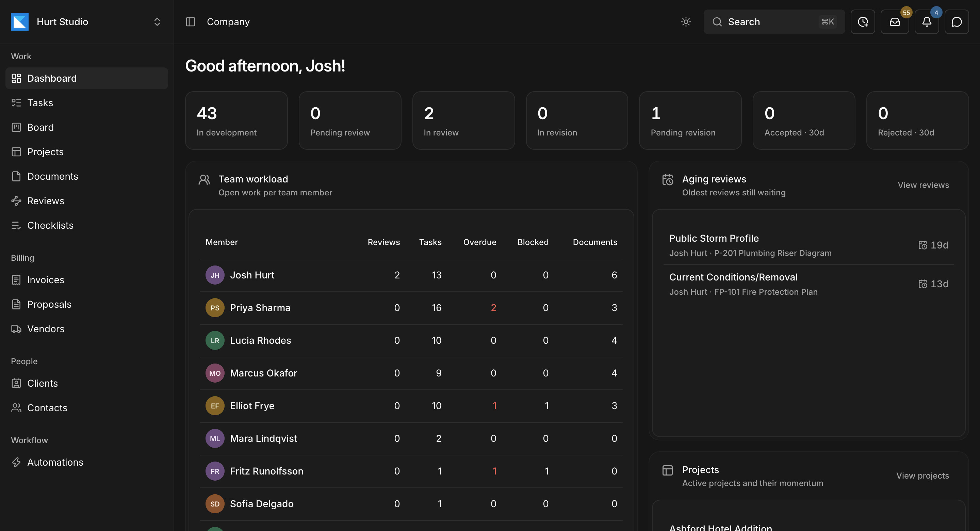Click the Invoices sidebar icon

pos(16,280)
